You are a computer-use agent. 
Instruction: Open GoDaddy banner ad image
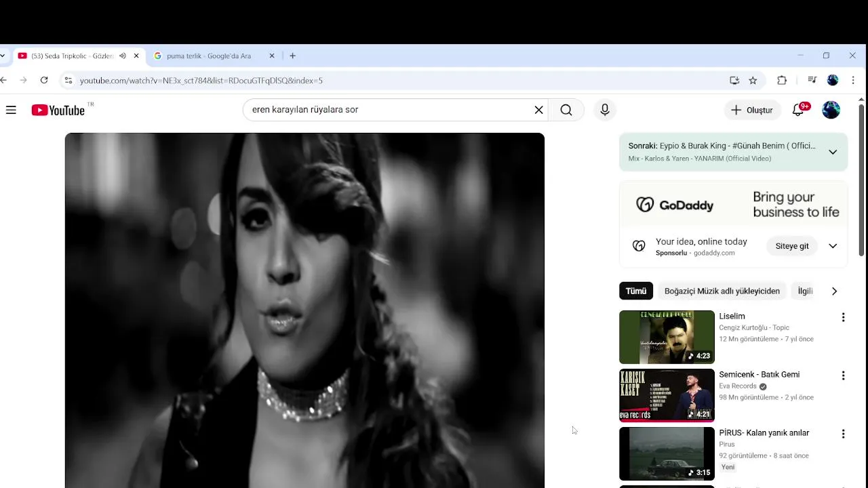734,205
